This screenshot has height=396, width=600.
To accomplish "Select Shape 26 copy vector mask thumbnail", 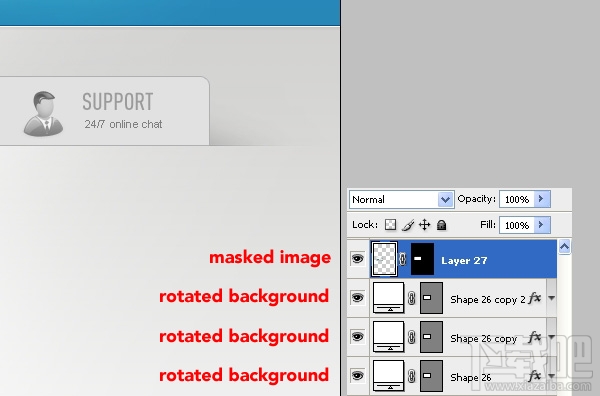I will [x=431, y=337].
